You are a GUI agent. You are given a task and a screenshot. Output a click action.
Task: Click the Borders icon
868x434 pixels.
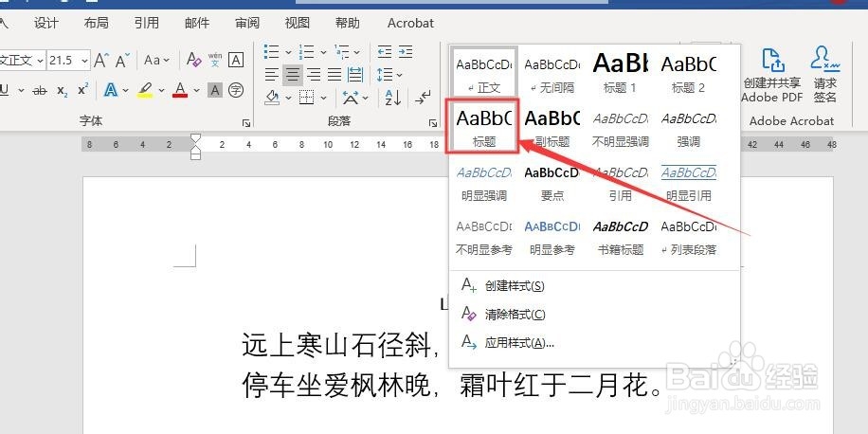[x=306, y=98]
